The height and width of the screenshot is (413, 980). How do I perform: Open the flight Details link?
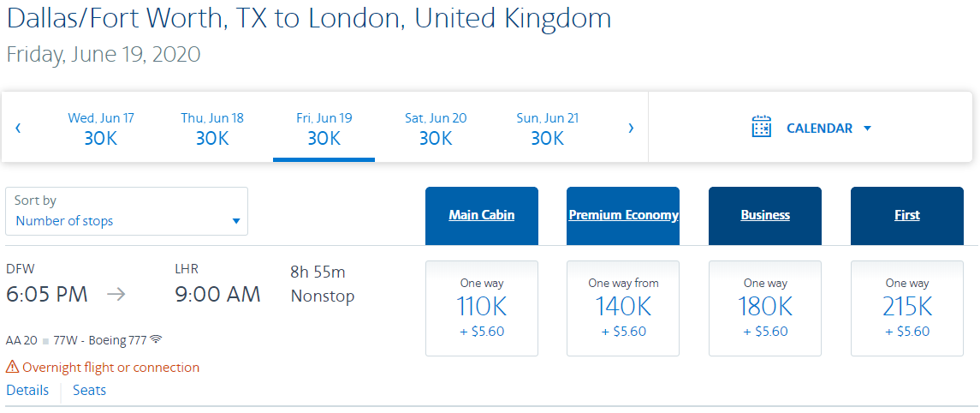pyautogui.click(x=27, y=391)
